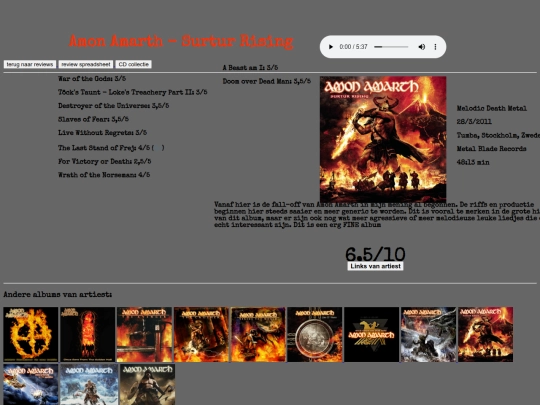Open stormy blue lightning album thumbnail

point(31,385)
